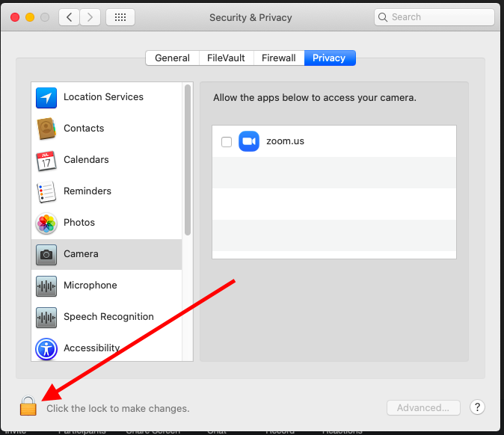Open the Contacts book icon
Viewport: 504px width, 435px height.
pos(46,129)
